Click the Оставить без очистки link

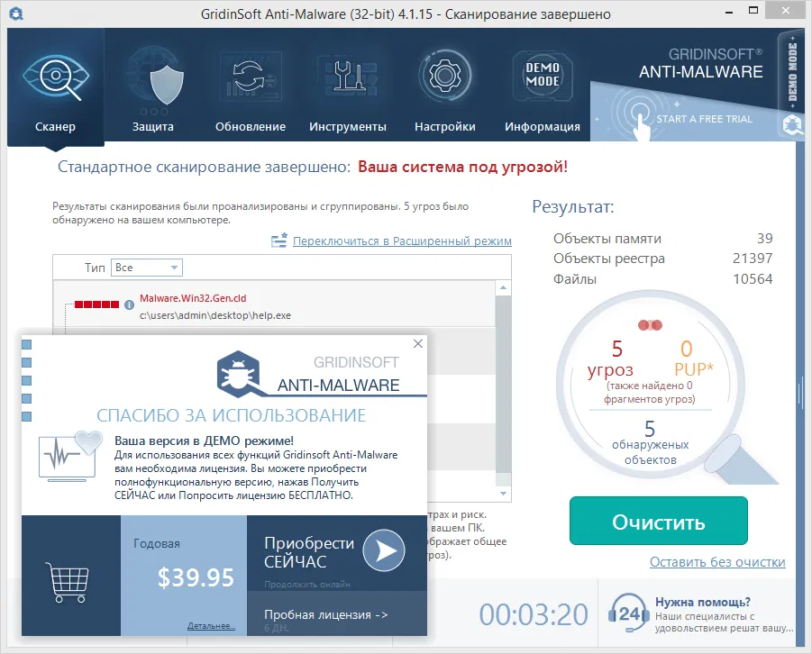(x=717, y=562)
